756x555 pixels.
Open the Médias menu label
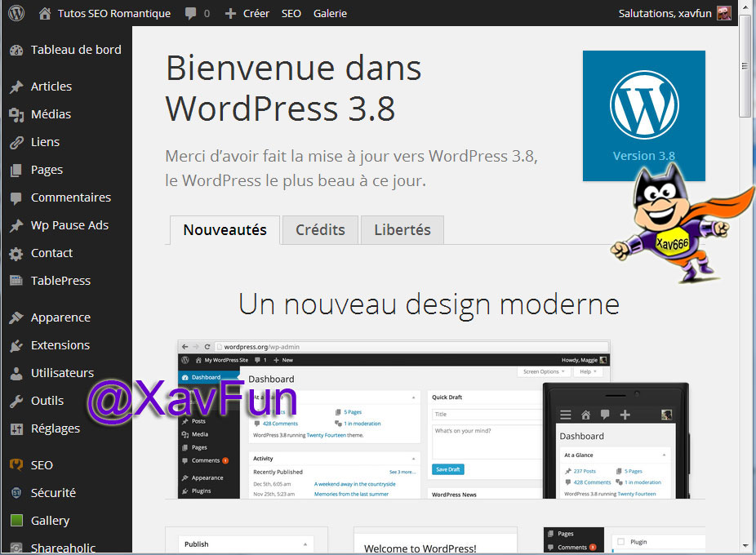tap(51, 114)
